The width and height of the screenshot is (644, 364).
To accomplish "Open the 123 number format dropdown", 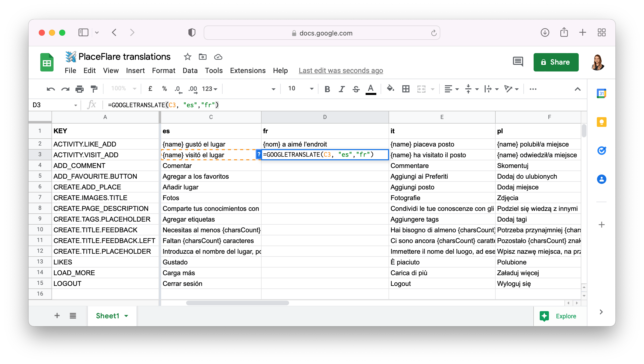I will [210, 89].
